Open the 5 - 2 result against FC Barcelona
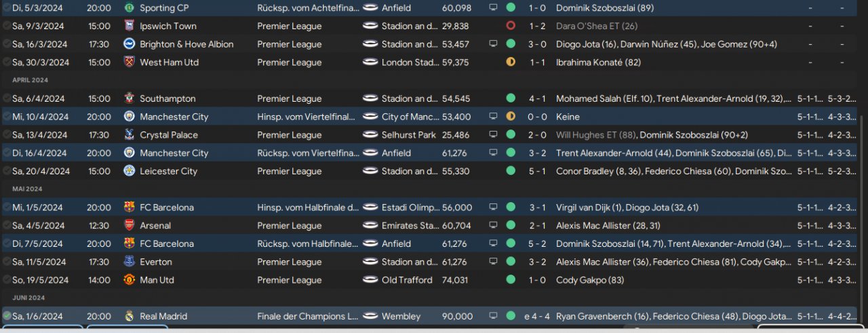The image size is (868, 333). [538, 243]
